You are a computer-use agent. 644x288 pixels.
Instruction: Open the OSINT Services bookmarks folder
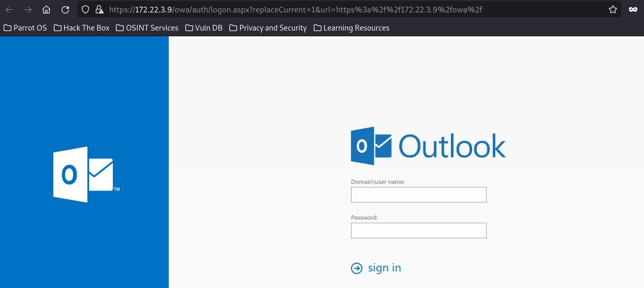coord(148,28)
